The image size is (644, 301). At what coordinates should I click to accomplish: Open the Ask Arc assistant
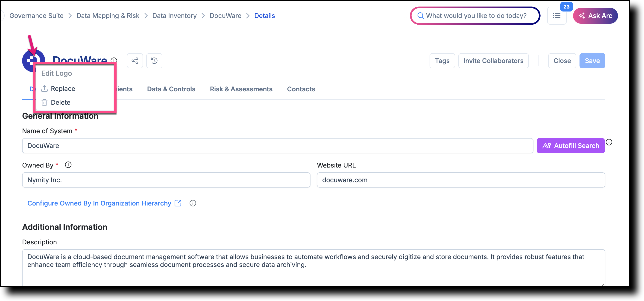tap(595, 15)
